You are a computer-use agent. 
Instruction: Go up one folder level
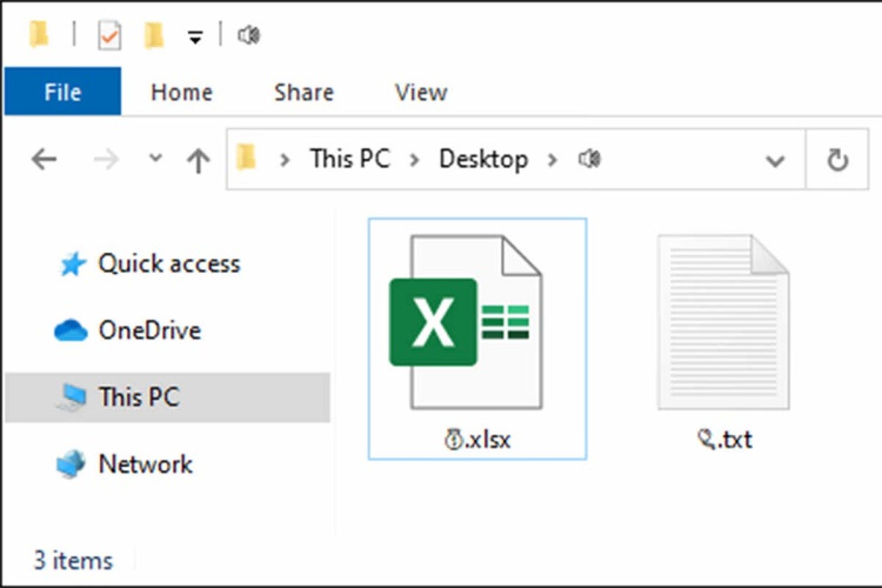tap(198, 161)
